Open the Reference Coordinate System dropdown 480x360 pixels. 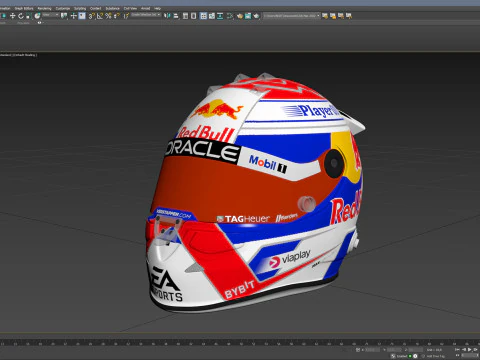coord(51,15)
